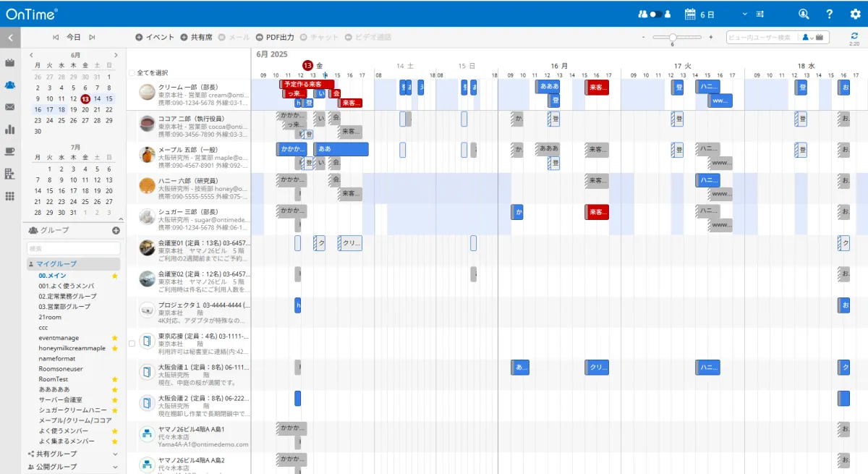Open settings gear in top bar
The width and height of the screenshot is (868, 474).
pyautogui.click(x=855, y=14)
